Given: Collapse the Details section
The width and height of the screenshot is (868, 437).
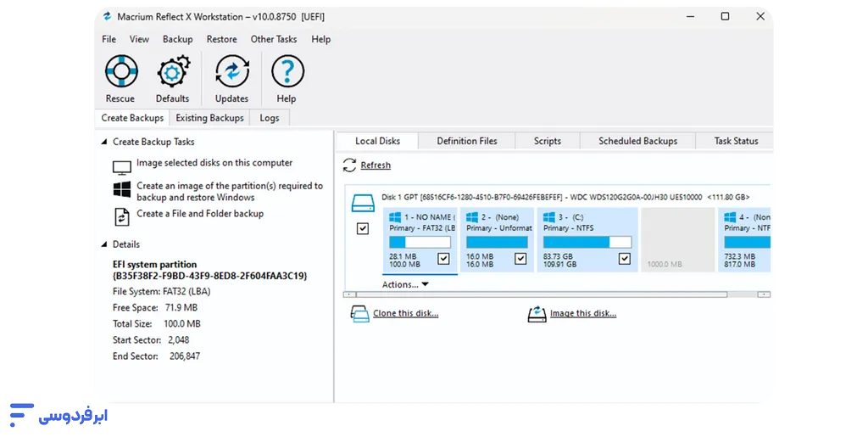Looking at the screenshot, I should coord(104,244).
